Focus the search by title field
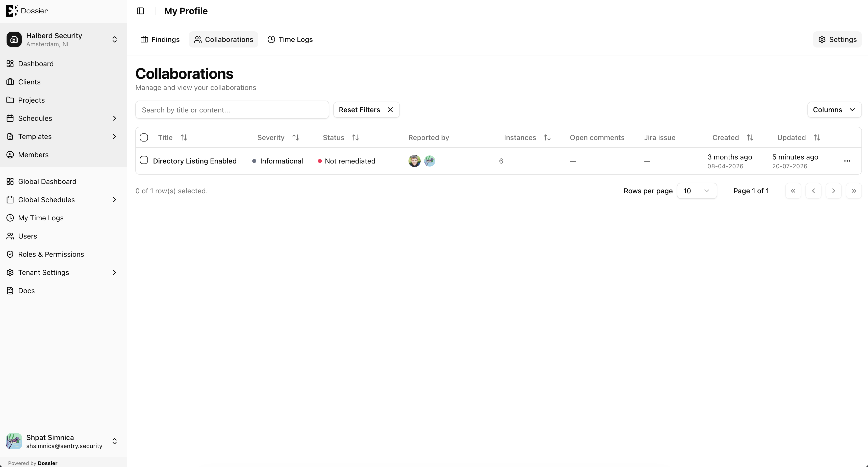The image size is (868, 467). coord(232,110)
